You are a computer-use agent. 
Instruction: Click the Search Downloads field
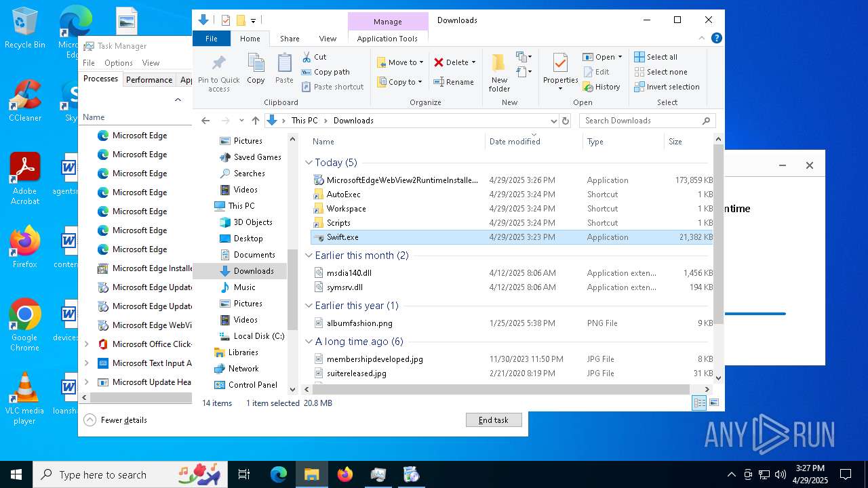click(x=647, y=121)
